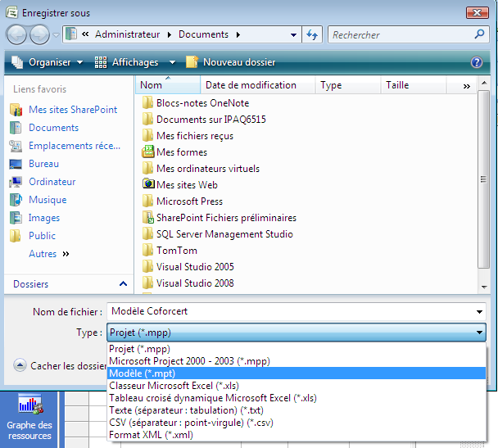Viewport: 498px width, 448px height.
Task: Open the Mes sites Web folder
Action: pos(187,185)
